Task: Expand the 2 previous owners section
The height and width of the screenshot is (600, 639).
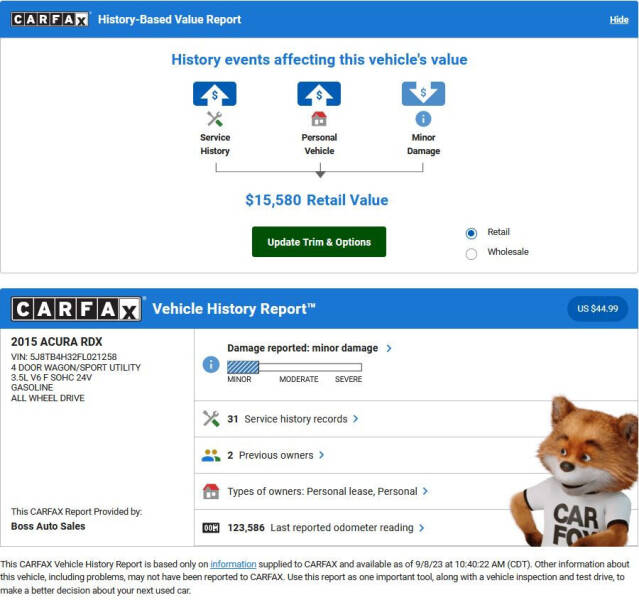Action: [275, 455]
